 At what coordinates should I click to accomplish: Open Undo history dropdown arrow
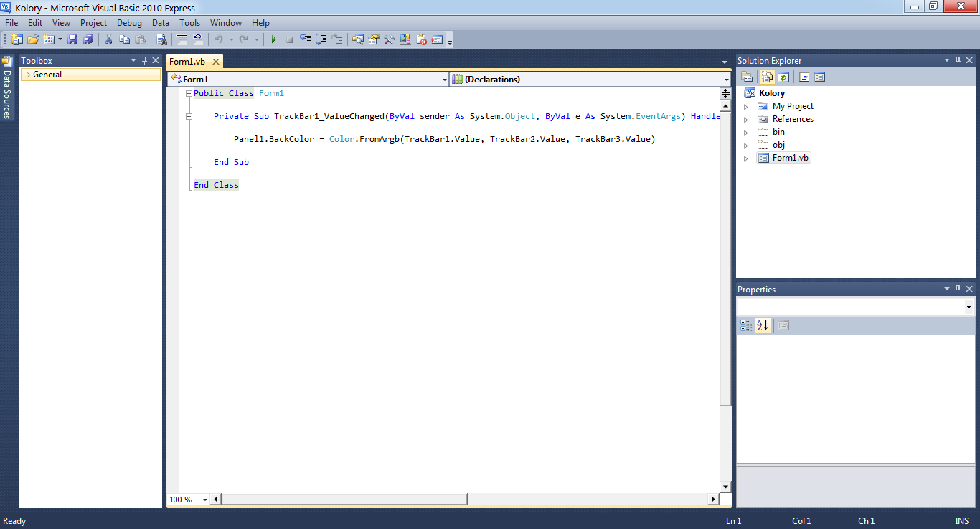pos(231,39)
